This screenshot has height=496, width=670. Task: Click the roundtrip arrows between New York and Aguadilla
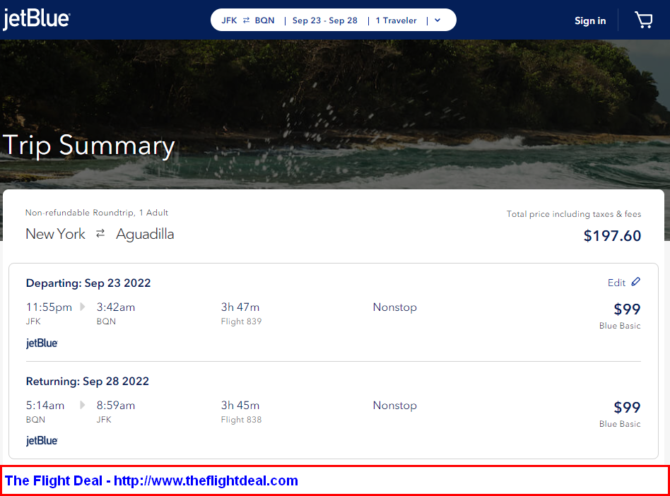pos(100,234)
